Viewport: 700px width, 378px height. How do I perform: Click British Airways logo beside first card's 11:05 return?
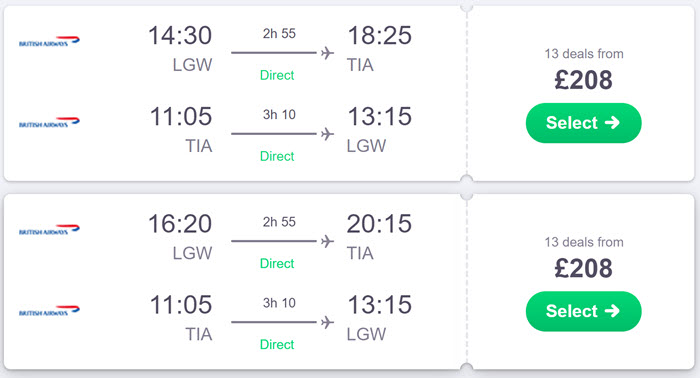pyautogui.click(x=49, y=122)
